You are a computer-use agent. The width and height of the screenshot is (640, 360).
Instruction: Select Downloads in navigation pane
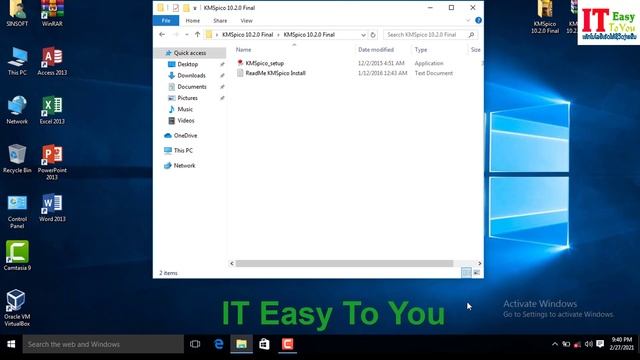coord(191,76)
